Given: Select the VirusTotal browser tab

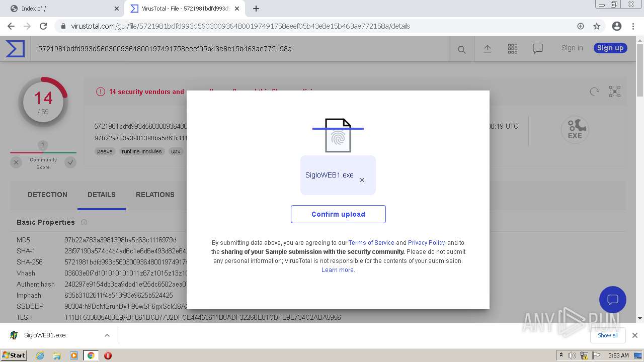Looking at the screenshot, I should [x=184, y=9].
